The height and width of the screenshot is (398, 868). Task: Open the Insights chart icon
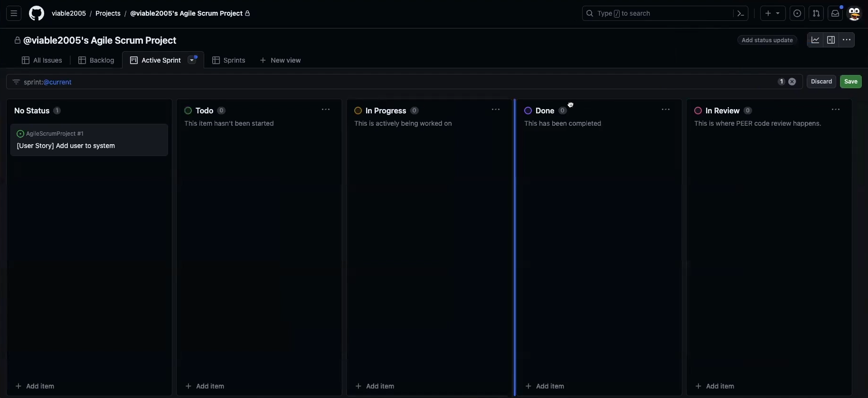tap(815, 40)
